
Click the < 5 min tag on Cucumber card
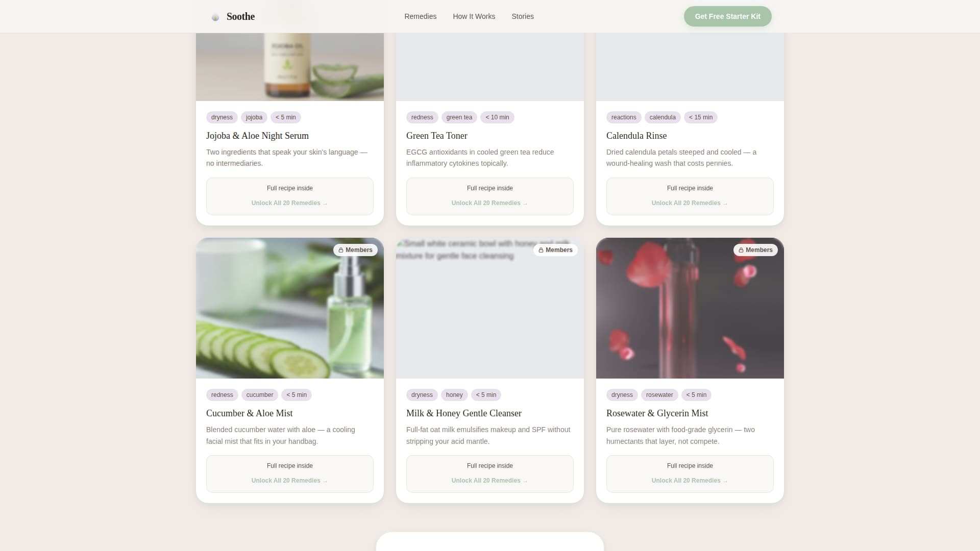point(297,395)
